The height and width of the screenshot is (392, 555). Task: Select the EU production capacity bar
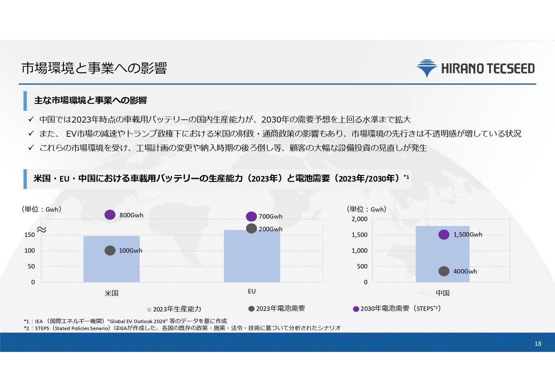click(252, 256)
